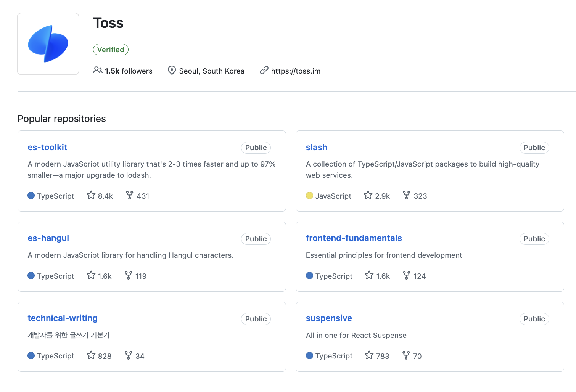
Task: Click the fork icon on suspensive
Action: 406,355
